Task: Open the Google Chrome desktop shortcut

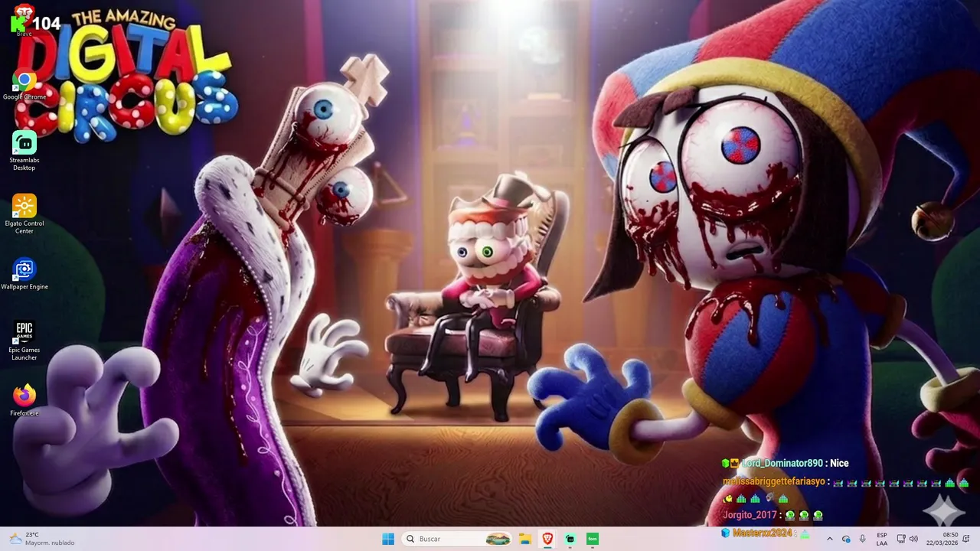Action: pyautogui.click(x=24, y=86)
